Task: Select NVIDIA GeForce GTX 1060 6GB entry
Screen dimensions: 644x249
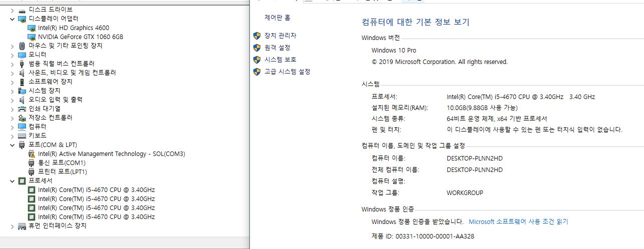Action: coord(81,36)
